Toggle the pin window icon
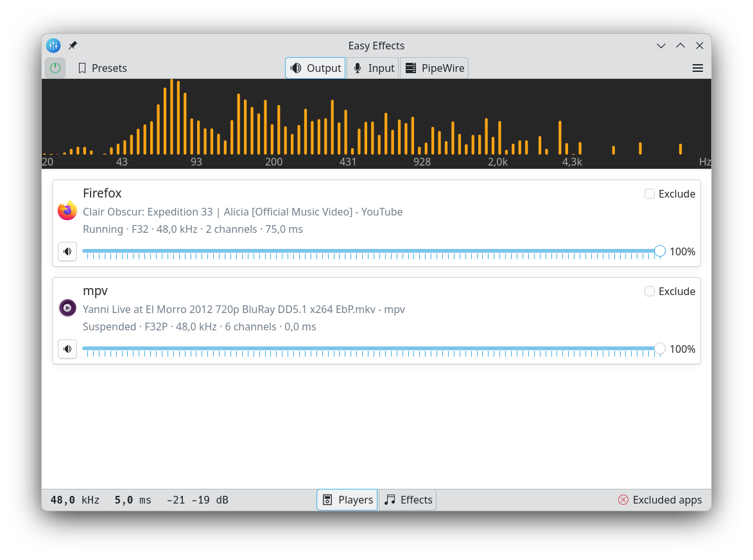753x560 pixels. click(x=73, y=46)
